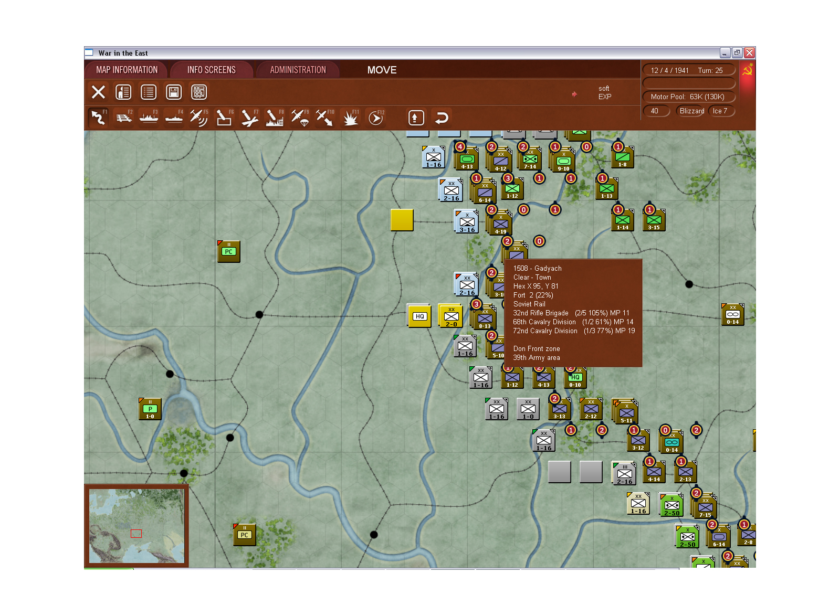Click the F12 end turn icon
Screen dimensions: 840x616
pos(375,118)
